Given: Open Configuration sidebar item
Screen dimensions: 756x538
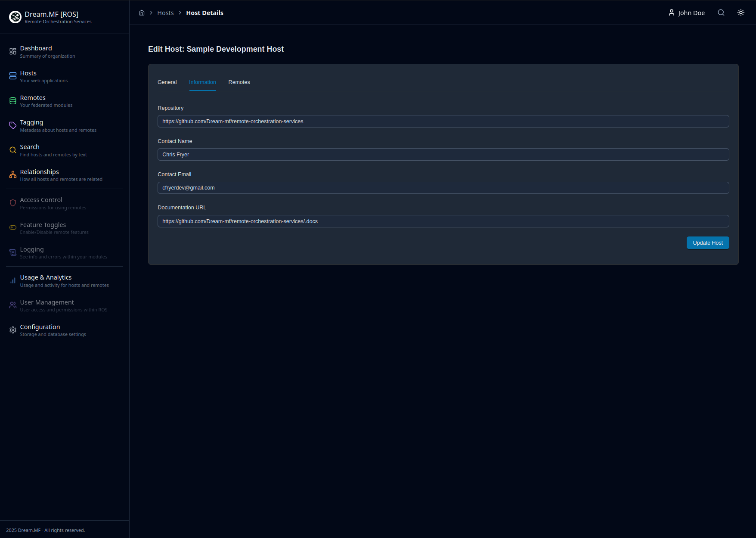Looking at the screenshot, I should pyautogui.click(x=65, y=330).
